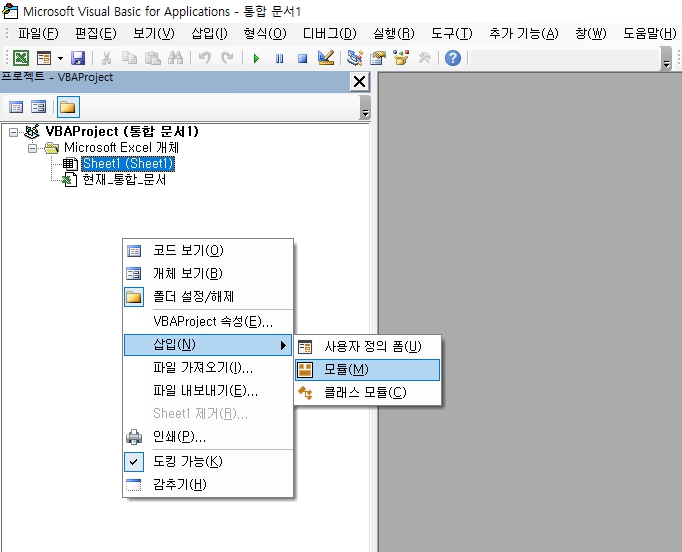Open the Insert object dropdown arrow
682x552 pixels.
[x=60, y=58]
